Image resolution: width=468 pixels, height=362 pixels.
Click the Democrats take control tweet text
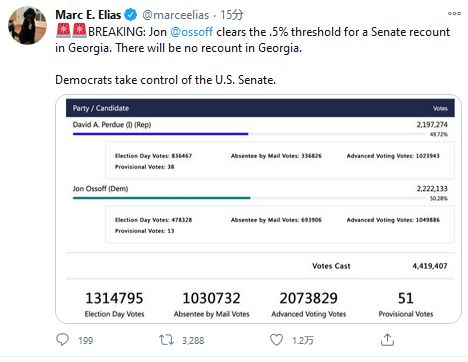point(166,80)
